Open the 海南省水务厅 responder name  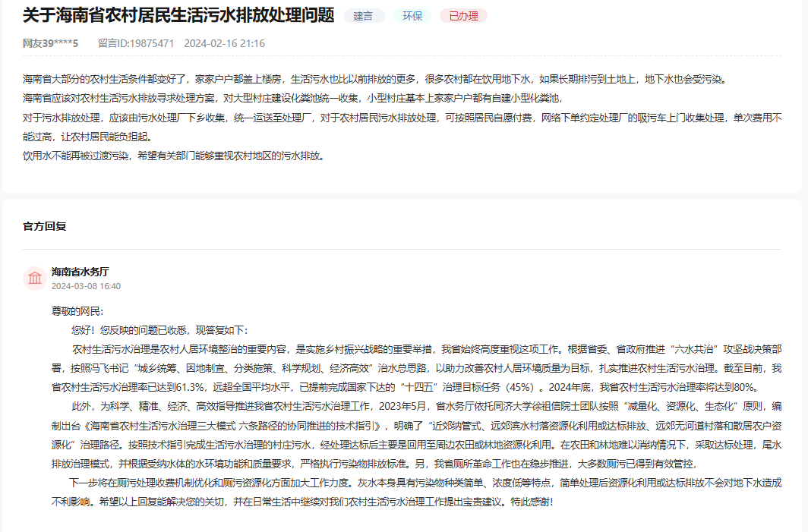80,272
